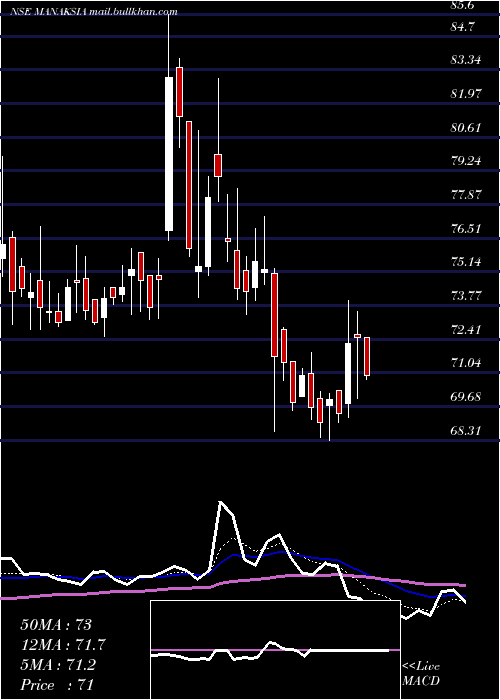
Task: Click the 80.61 price axis label
Action: (466, 128)
